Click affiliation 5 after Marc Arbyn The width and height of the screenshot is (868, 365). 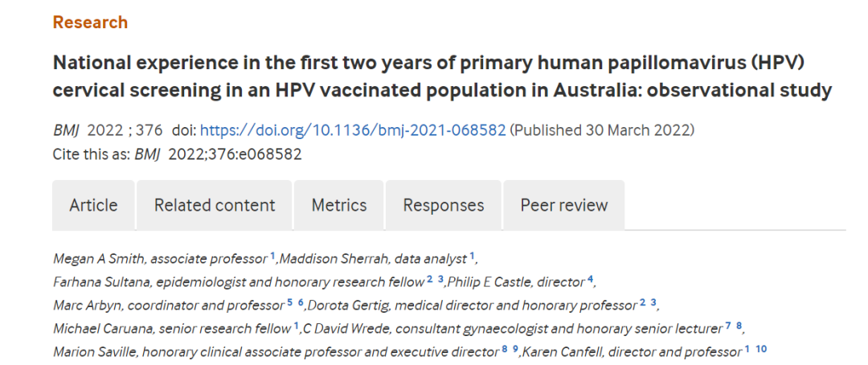tap(289, 304)
